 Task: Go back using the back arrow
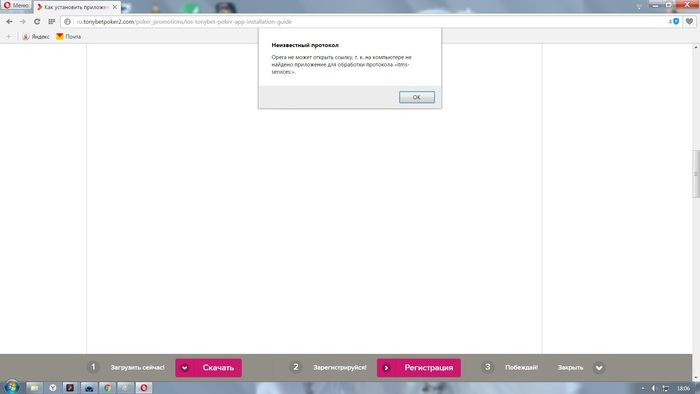tap(9, 21)
